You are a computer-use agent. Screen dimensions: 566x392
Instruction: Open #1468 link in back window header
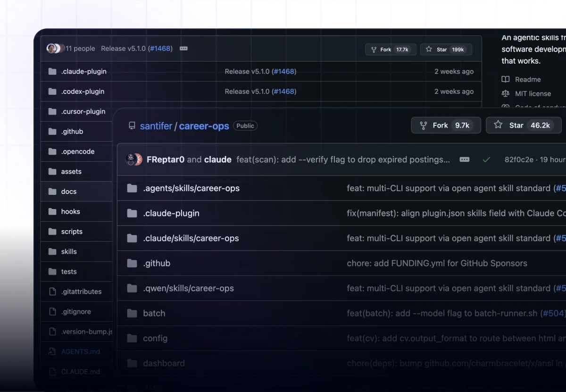tap(160, 49)
